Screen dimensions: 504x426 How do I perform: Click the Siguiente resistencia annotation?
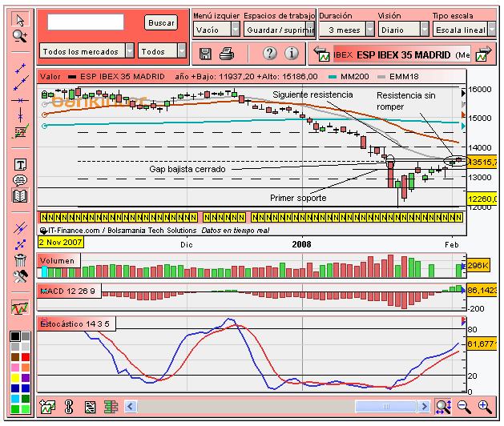click(312, 94)
